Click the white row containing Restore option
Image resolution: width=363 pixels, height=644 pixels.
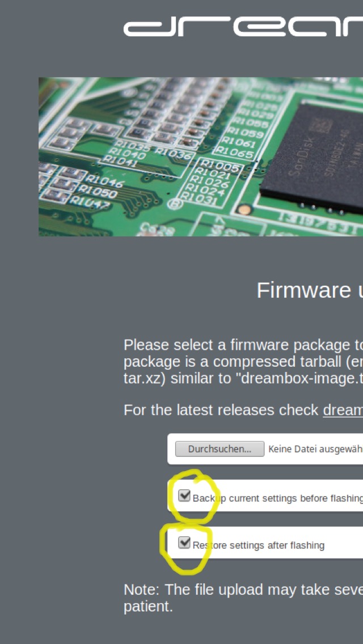pos(265,543)
